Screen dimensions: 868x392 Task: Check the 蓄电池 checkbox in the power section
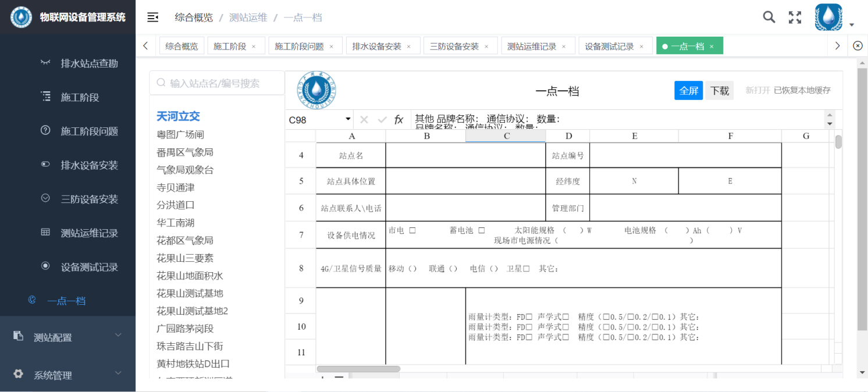coord(482,229)
